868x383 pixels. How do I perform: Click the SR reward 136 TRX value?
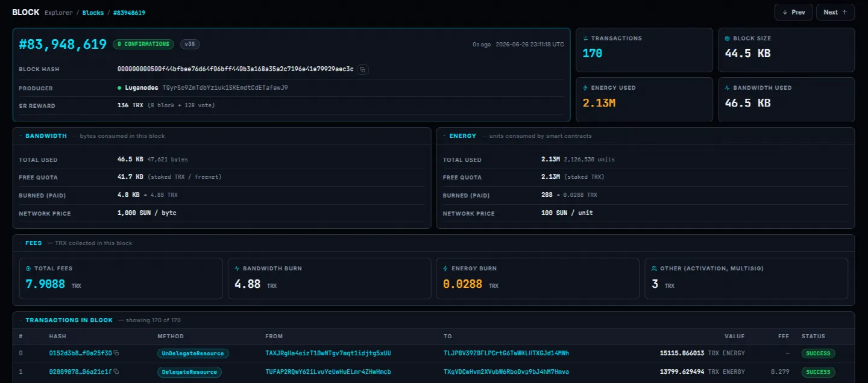[x=130, y=105]
